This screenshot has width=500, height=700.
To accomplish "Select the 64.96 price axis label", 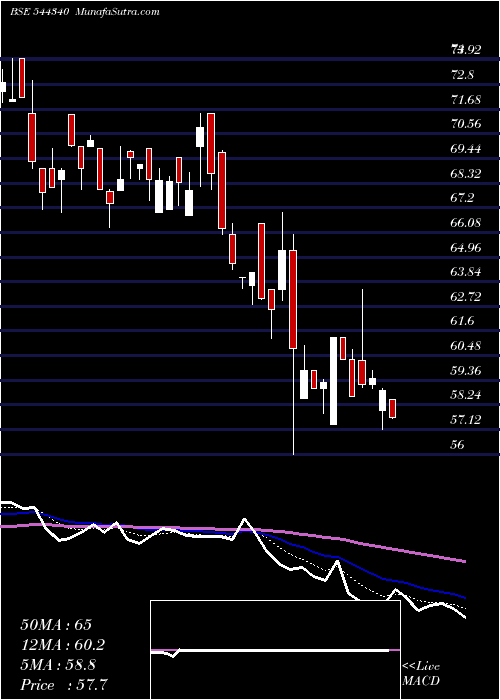I will pyautogui.click(x=467, y=247).
